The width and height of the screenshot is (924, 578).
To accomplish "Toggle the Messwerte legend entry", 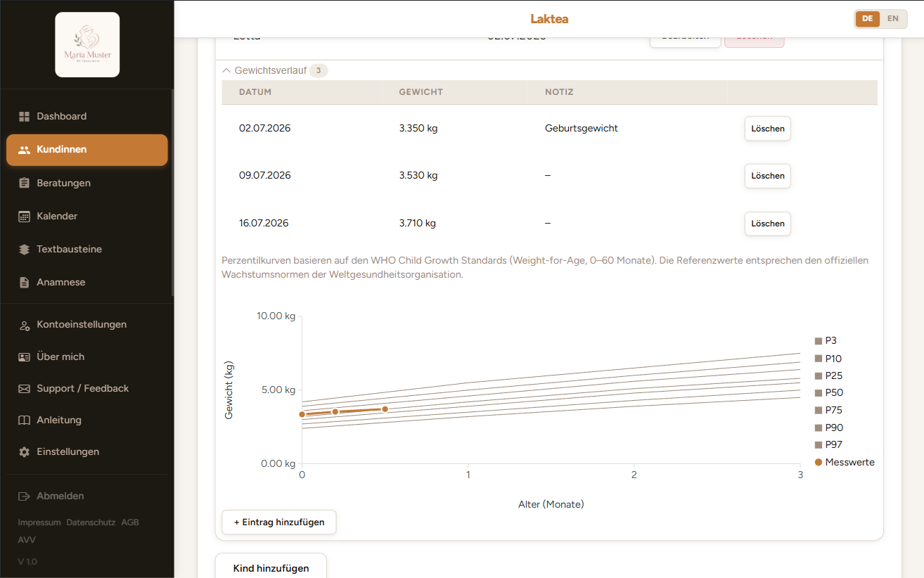I will point(845,462).
